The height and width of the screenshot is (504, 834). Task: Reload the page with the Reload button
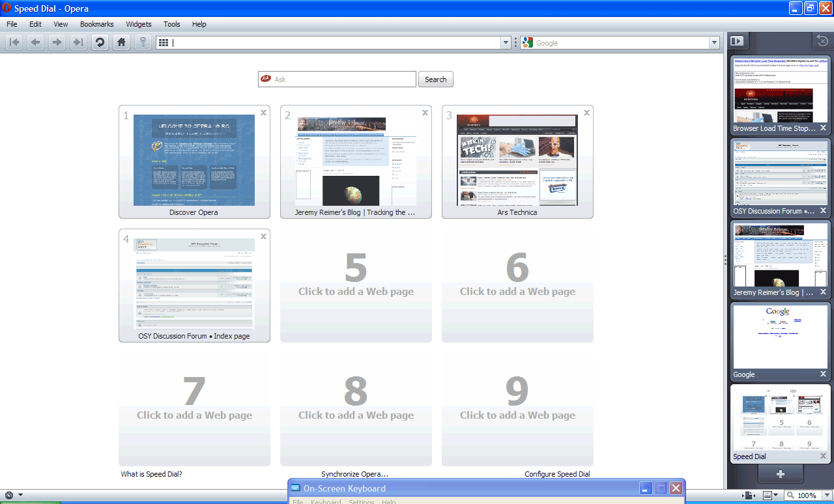point(100,42)
